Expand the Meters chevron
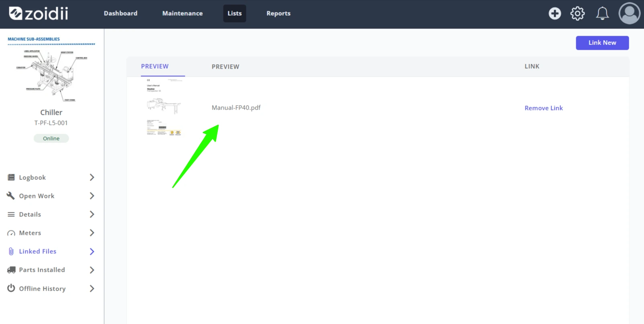This screenshot has width=644, height=324. [x=92, y=233]
